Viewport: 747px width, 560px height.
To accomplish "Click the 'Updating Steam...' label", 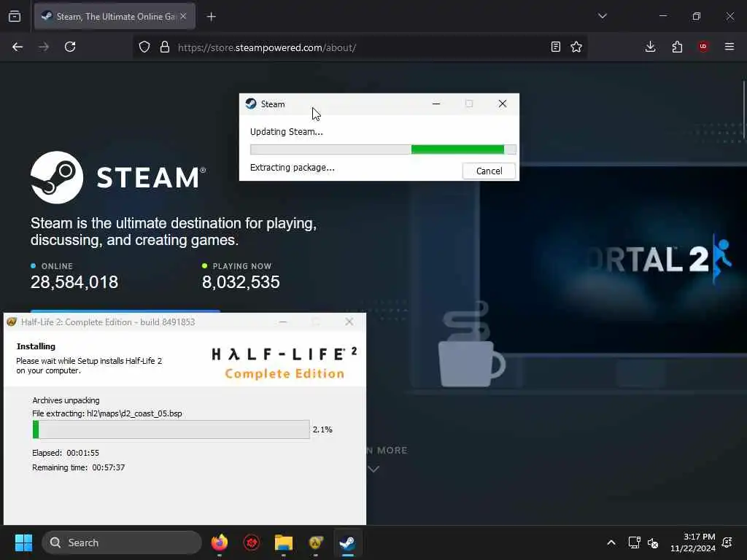I will (x=286, y=132).
